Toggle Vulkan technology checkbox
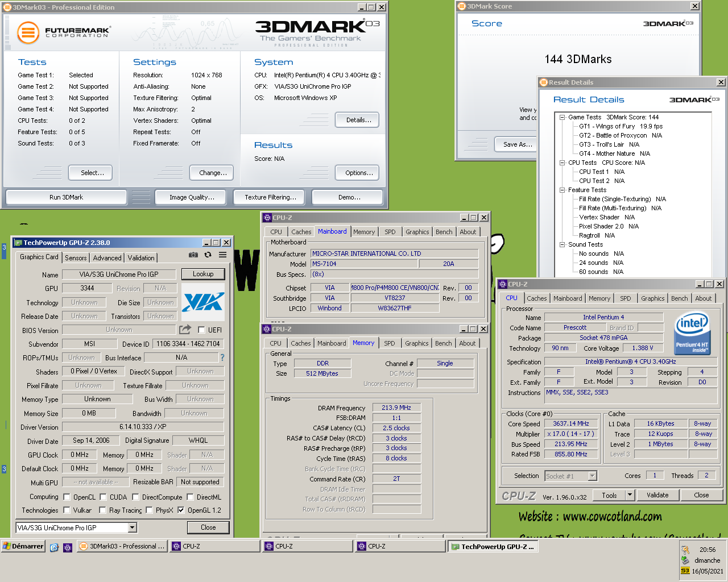 67,510
